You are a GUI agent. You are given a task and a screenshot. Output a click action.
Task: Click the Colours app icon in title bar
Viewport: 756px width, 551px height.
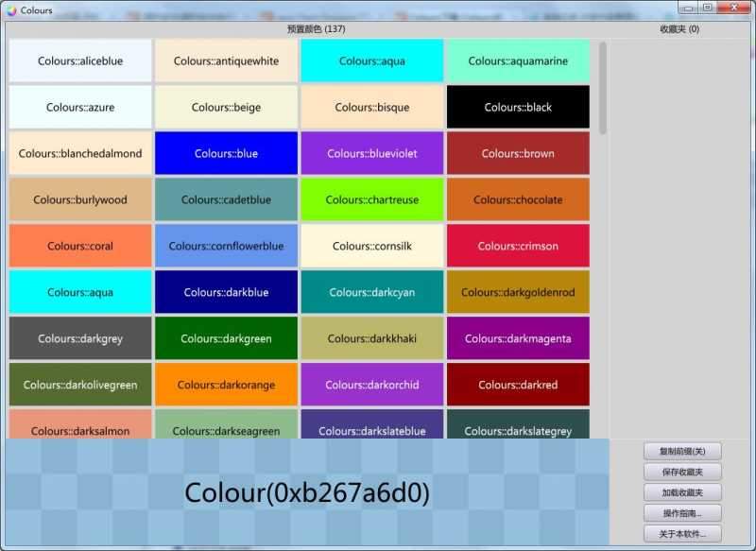coord(9,9)
